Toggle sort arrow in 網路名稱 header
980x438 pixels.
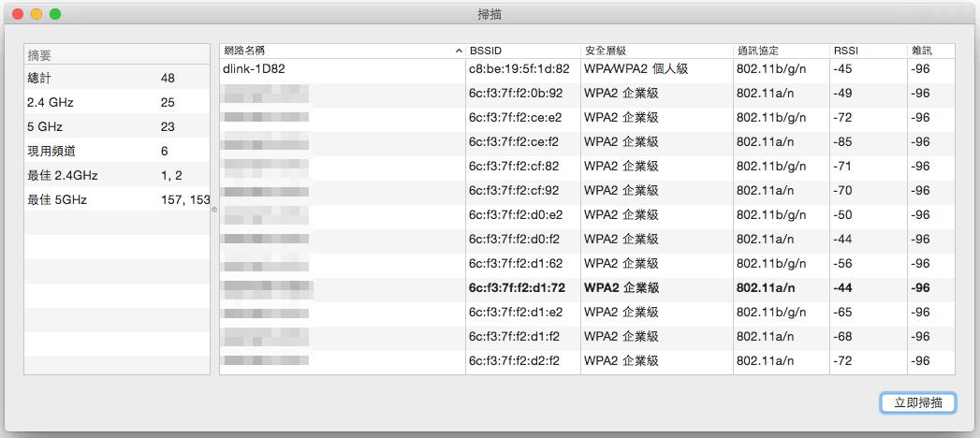tap(460, 51)
